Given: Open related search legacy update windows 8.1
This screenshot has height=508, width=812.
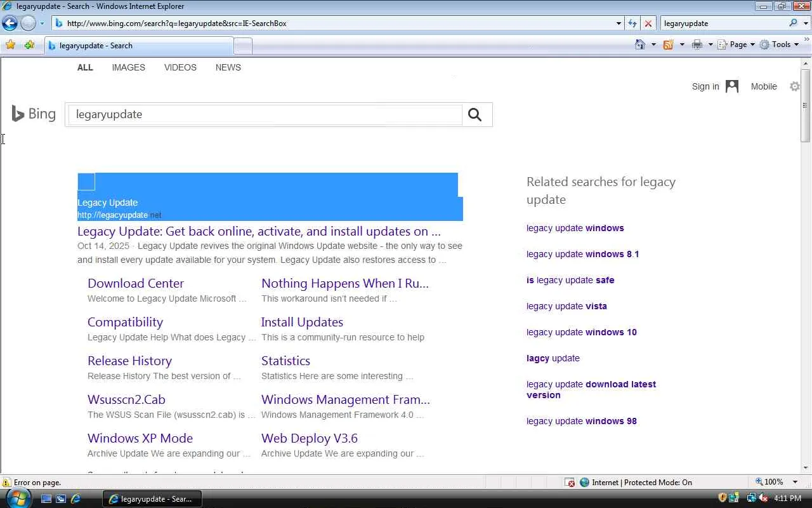Looking at the screenshot, I should pos(582,254).
